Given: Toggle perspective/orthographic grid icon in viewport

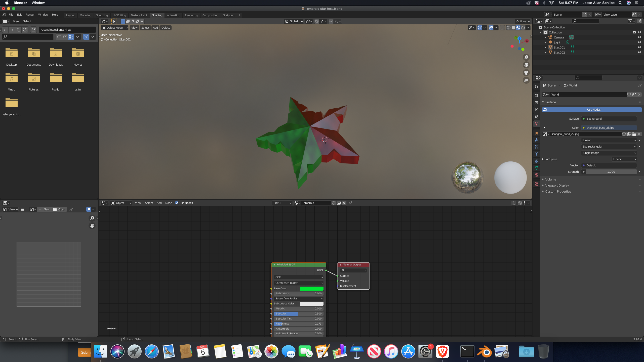Looking at the screenshot, I should pyautogui.click(x=526, y=80).
